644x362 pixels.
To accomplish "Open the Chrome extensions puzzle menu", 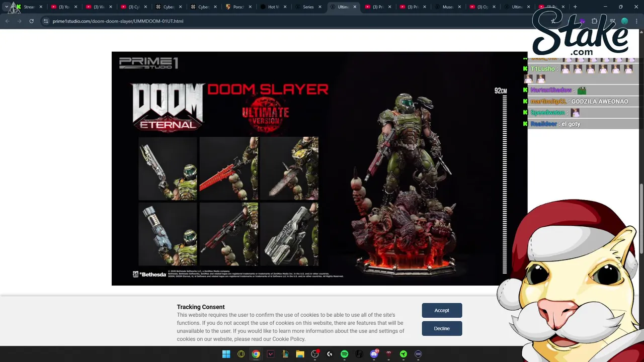I will point(594,21).
